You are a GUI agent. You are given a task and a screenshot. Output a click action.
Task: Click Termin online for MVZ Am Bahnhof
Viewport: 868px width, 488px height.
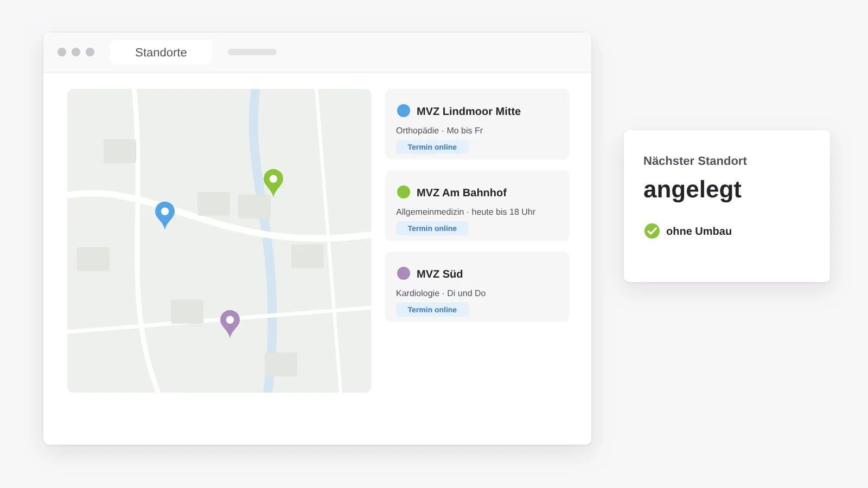[432, 228]
